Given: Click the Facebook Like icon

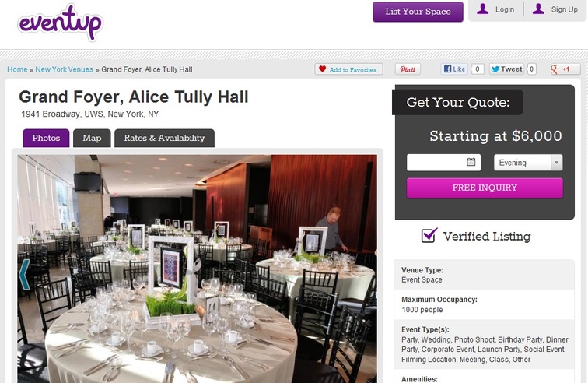Looking at the screenshot, I should [447, 69].
